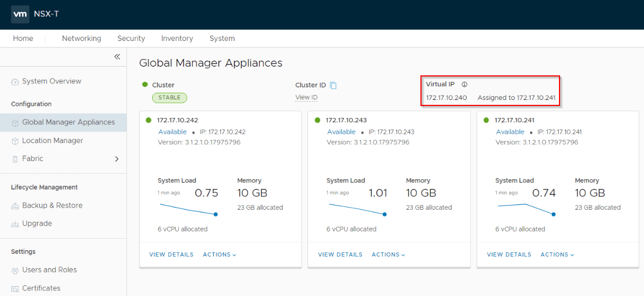This screenshot has width=644, height=296.
Task: Collapse the sidebar with the double-chevron icon
Action: (117, 57)
